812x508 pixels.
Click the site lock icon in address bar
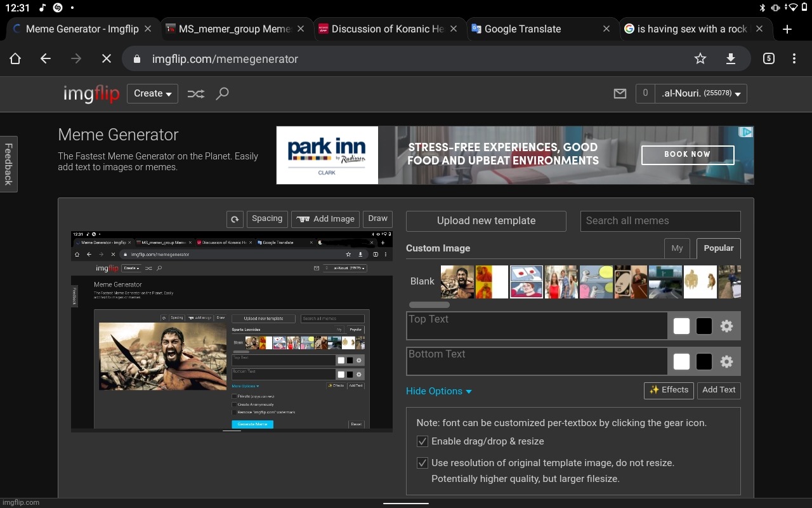click(137, 59)
